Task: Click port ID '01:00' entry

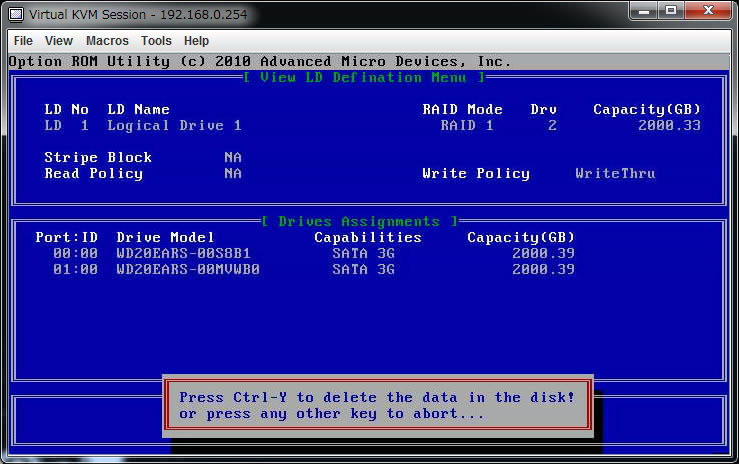Action: coord(75,269)
